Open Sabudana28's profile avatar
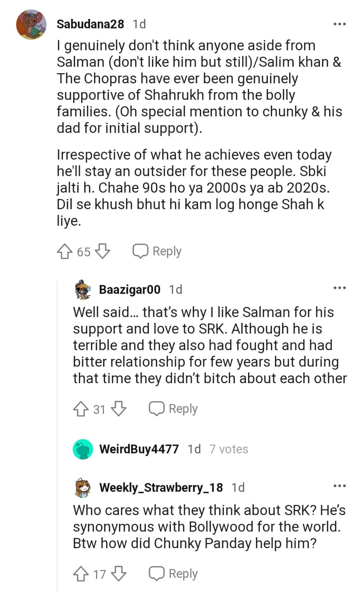 pos(31,25)
